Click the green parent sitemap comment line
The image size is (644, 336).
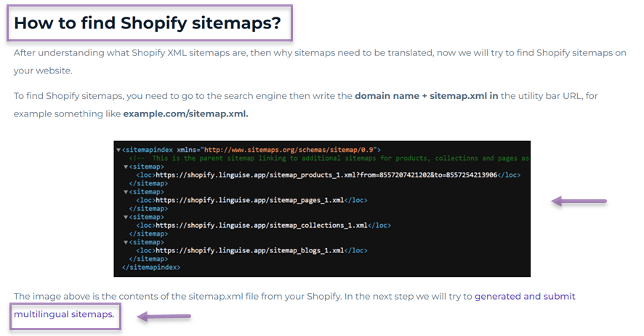pos(329,158)
